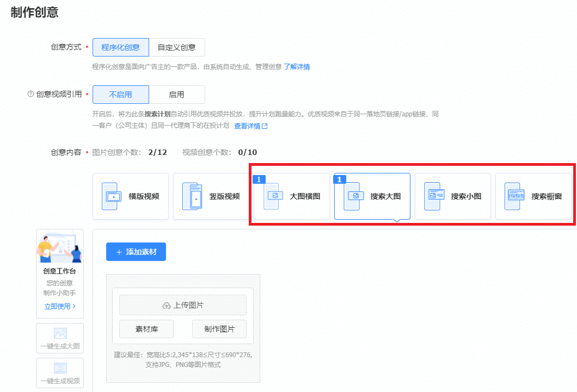Select the 搜索橱窗 creative type
The width and height of the screenshot is (577, 392).
click(534, 196)
